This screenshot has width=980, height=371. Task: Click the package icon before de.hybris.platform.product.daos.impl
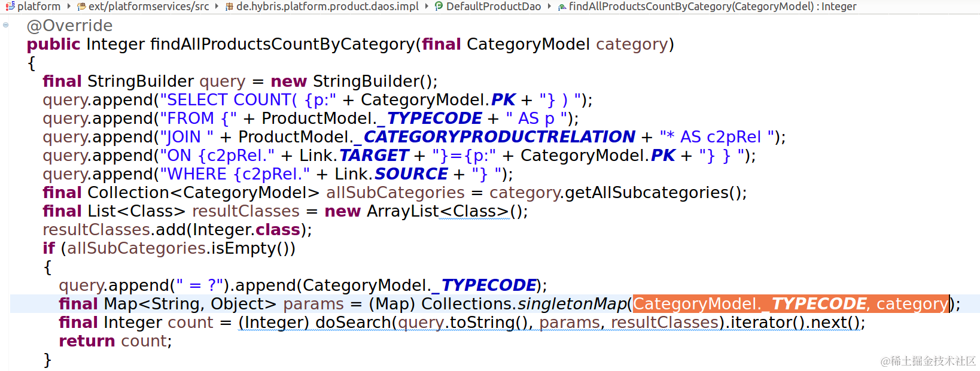(229, 7)
